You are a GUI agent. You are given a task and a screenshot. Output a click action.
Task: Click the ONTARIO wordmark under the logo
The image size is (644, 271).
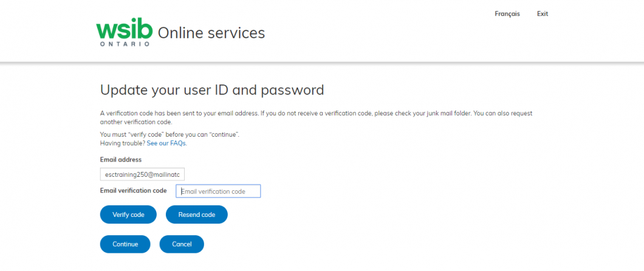pyautogui.click(x=125, y=45)
